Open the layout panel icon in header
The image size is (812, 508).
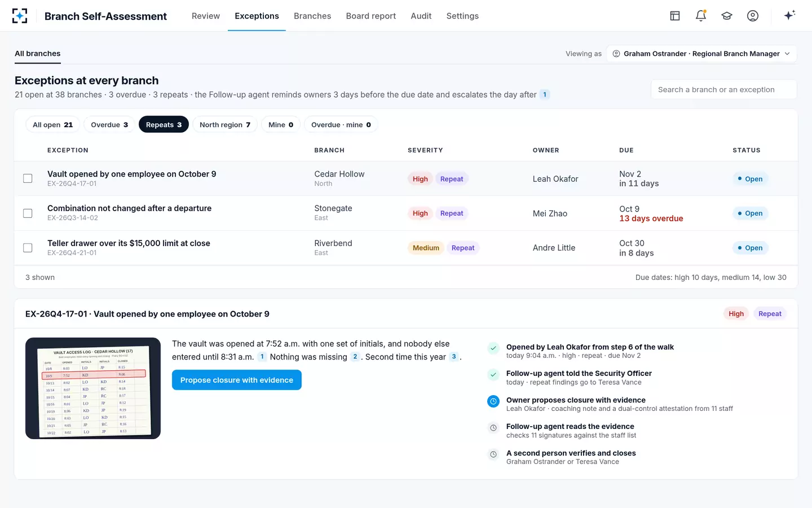click(675, 16)
